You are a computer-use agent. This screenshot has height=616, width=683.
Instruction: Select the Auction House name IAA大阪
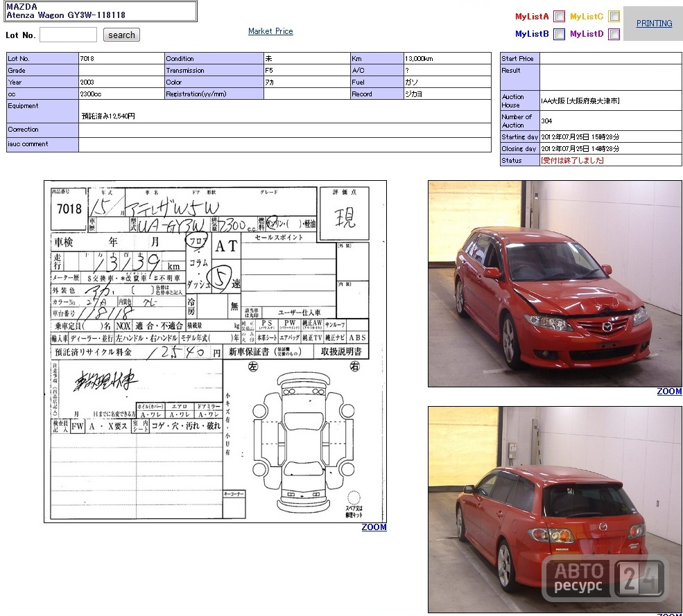point(580,100)
